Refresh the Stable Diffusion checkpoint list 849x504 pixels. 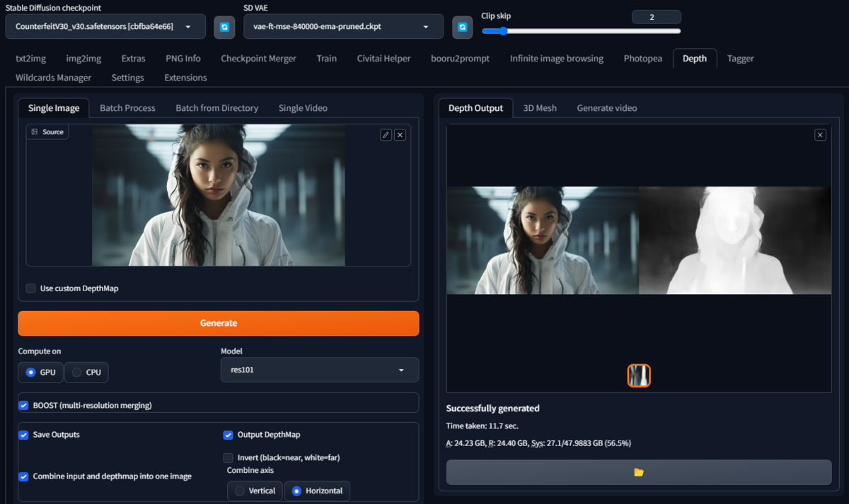[224, 27]
